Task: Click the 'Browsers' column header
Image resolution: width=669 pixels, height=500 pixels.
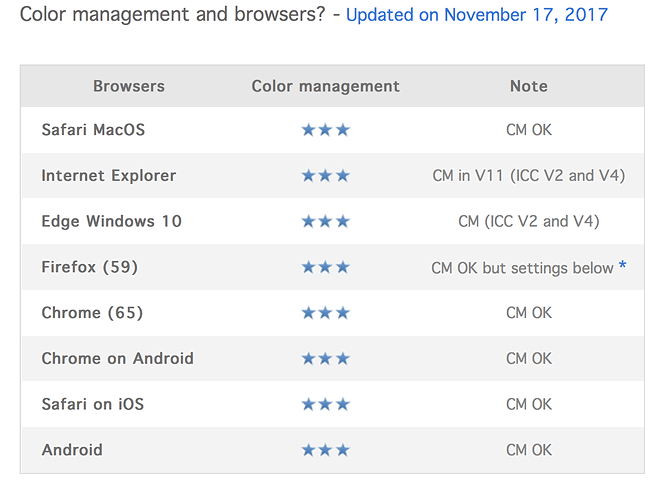Action: point(129,86)
